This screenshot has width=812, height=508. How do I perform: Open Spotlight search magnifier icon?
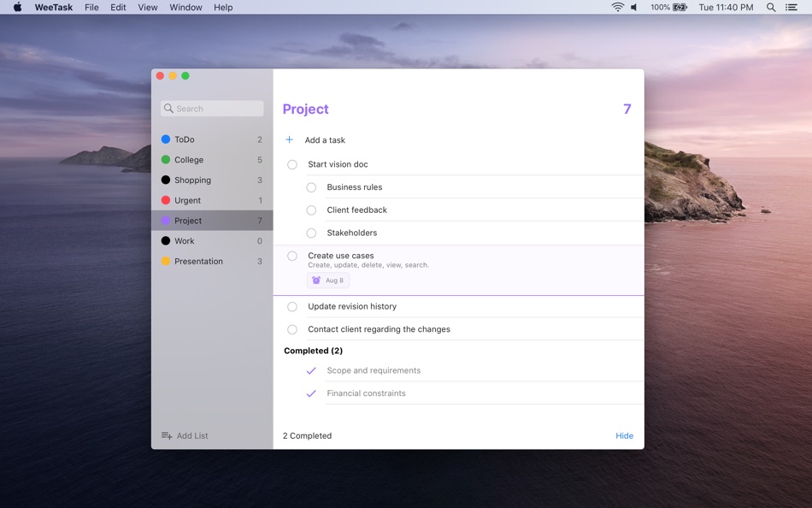(x=771, y=7)
